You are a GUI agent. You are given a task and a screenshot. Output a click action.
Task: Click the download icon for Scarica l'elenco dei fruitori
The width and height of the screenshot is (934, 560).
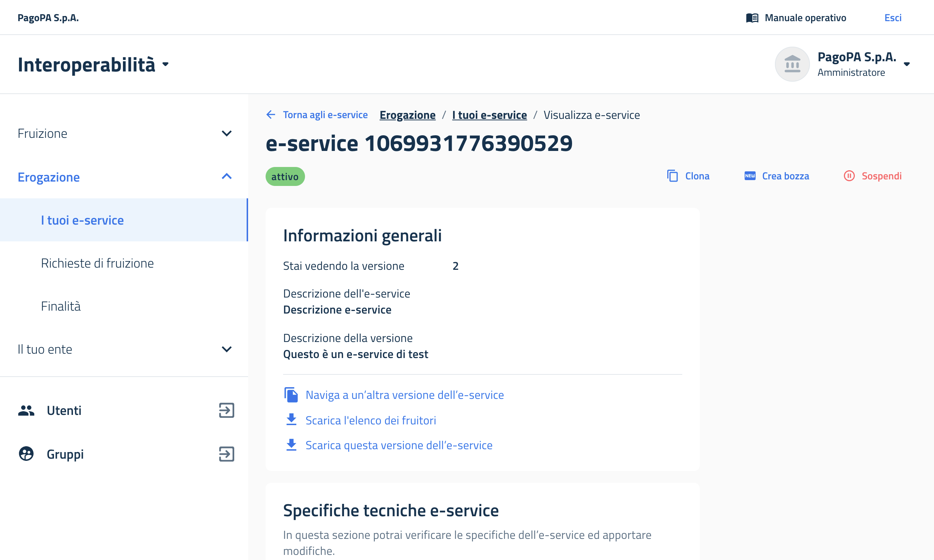[291, 420]
